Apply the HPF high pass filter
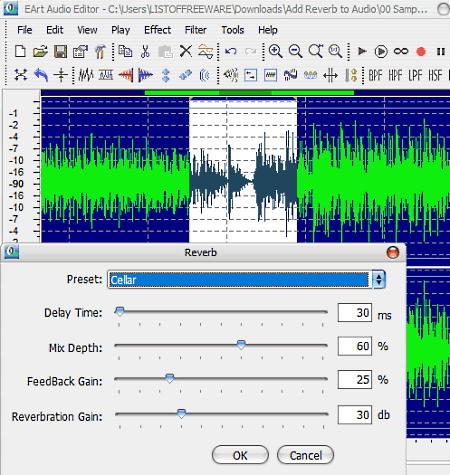 pos(395,76)
